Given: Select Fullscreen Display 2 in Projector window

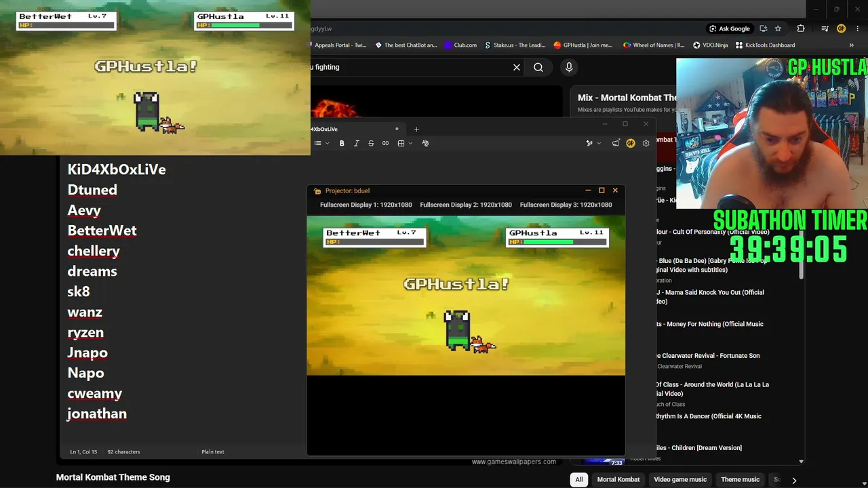Looking at the screenshot, I should 466,205.
